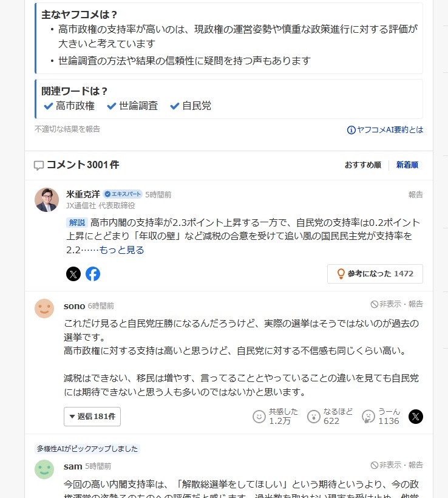
Task: Sort comments by おすすめ順
Action: pos(362,165)
